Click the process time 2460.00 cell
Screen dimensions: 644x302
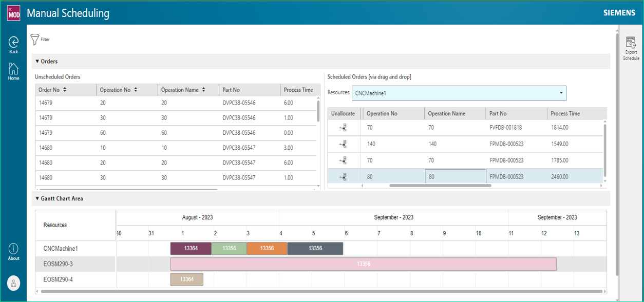[574, 177]
